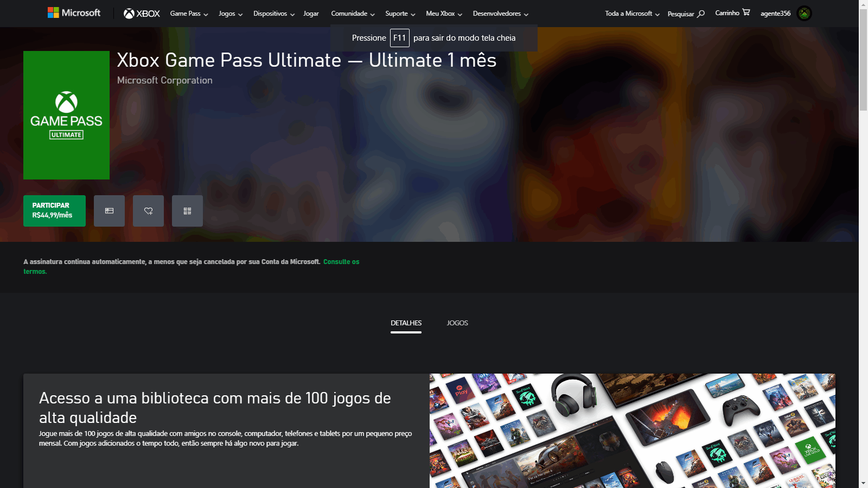
Task: Click heading 'Acesso a uma biblioteca'
Action: 215,408
